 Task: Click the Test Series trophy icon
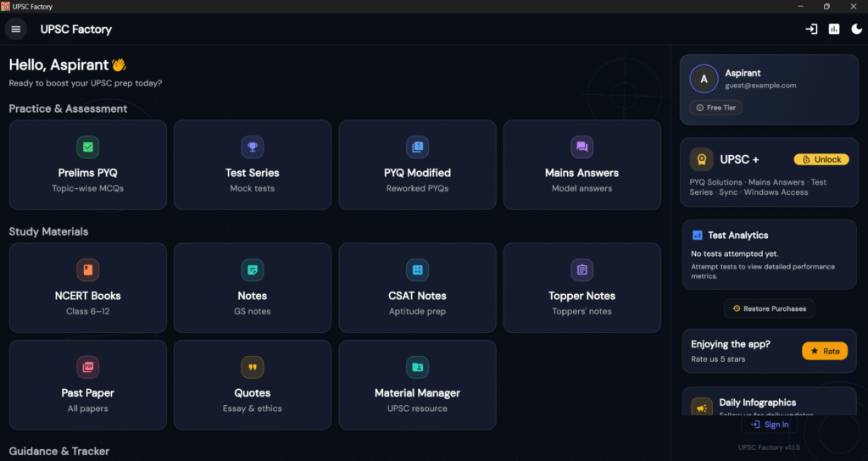pyautogui.click(x=253, y=147)
